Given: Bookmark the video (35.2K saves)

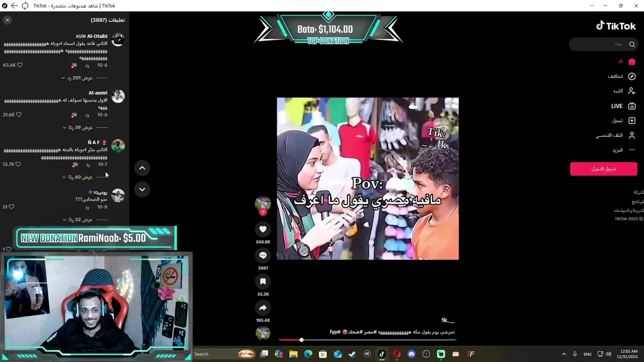Looking at the screenshot, I should pos(263,282).
